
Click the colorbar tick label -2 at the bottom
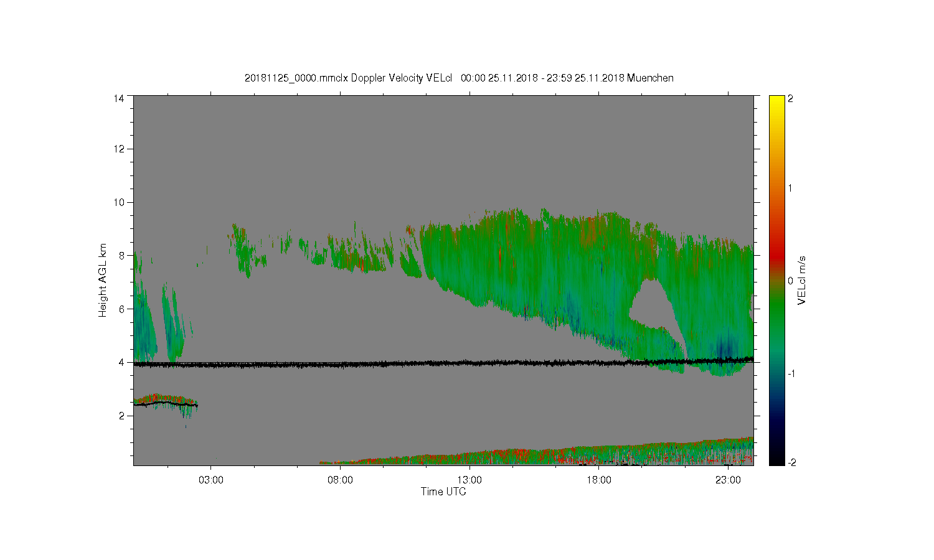click(x=791, y=462)
